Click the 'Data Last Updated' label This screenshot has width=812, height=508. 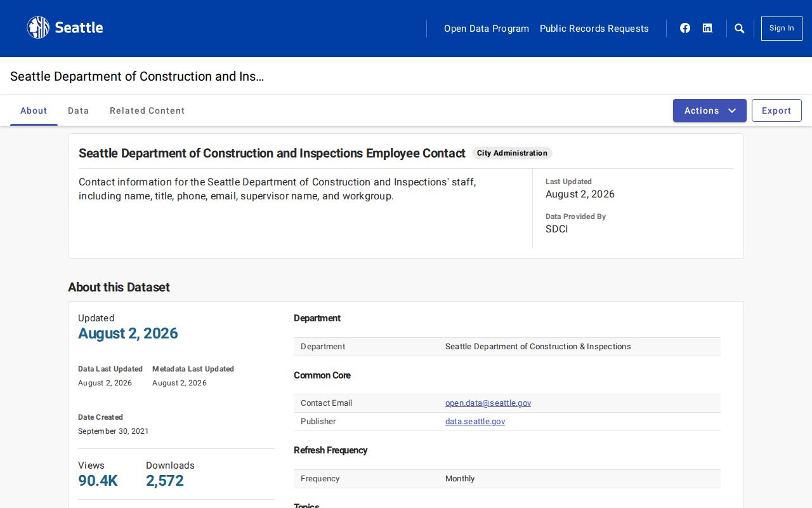point(110,369)
